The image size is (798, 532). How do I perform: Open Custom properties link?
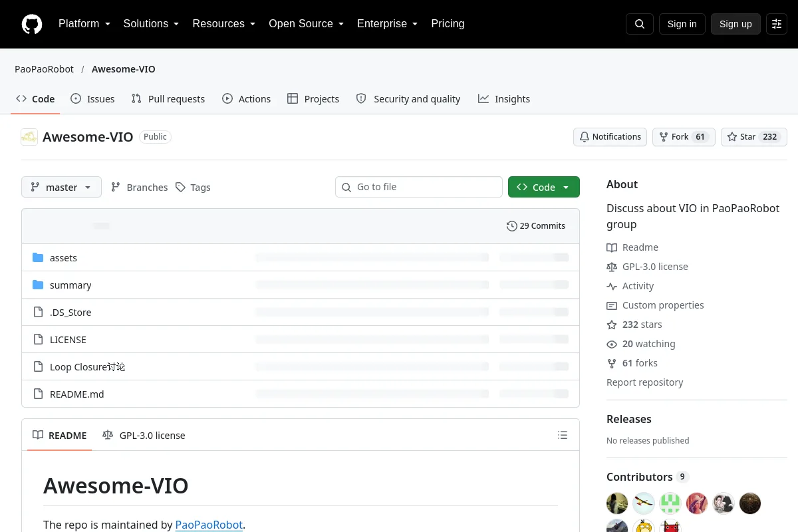tap(655, 305)
